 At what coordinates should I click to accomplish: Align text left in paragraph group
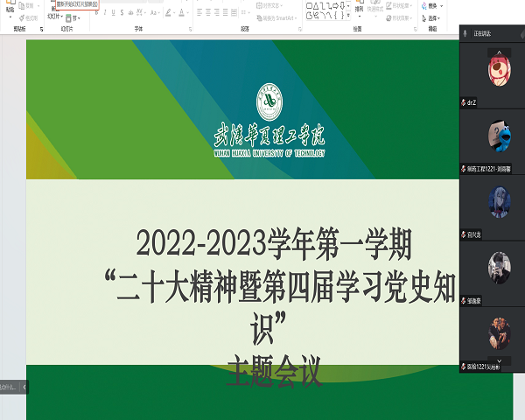click(x=199, y=13)
